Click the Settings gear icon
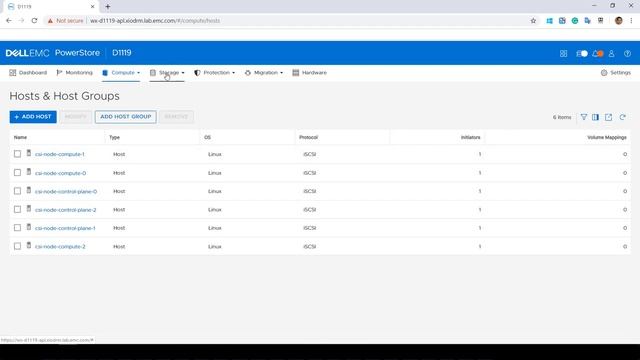Image resolution: width=640 pixels, height=360 pixels. click(x=604, y=73)
